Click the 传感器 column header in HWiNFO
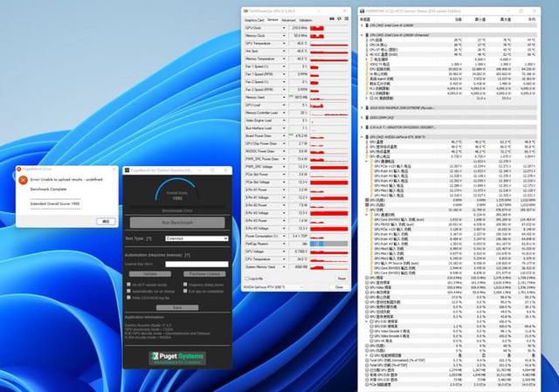The image size is (559, 392). pos(365,19)
